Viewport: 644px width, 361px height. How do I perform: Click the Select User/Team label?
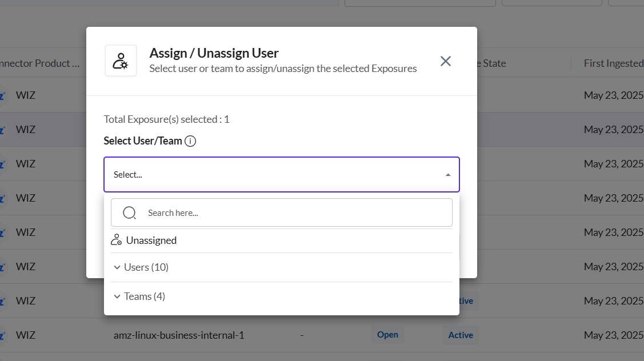coord(142,141)
